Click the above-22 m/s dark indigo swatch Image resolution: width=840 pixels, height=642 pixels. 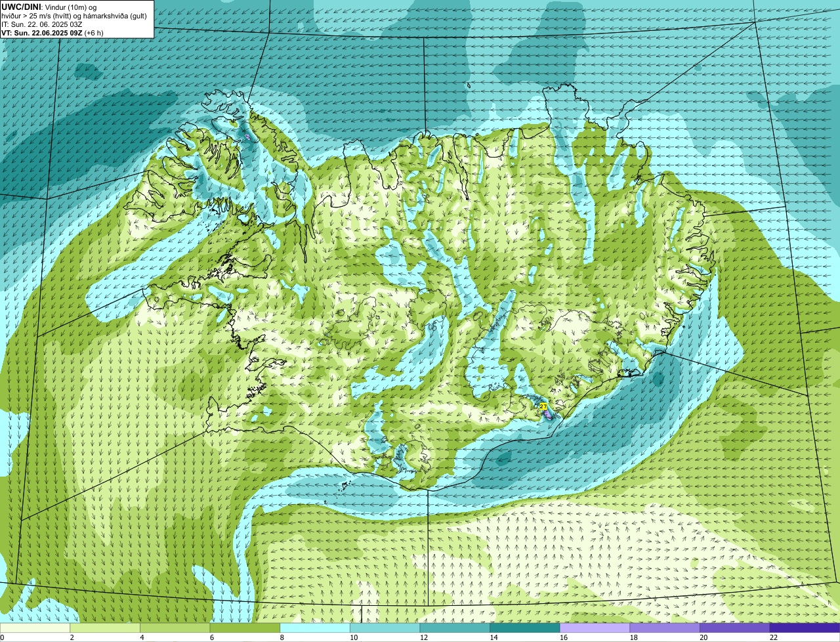(805, 628)
